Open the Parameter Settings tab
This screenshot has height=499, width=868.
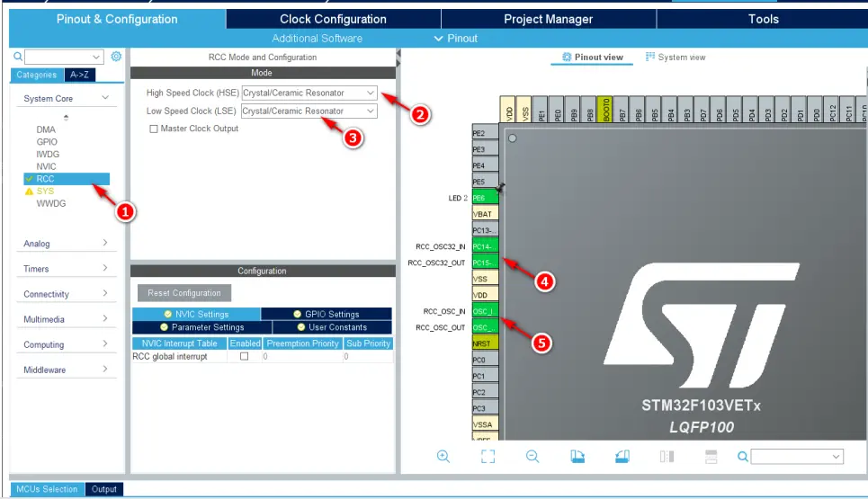click(202, 327)
